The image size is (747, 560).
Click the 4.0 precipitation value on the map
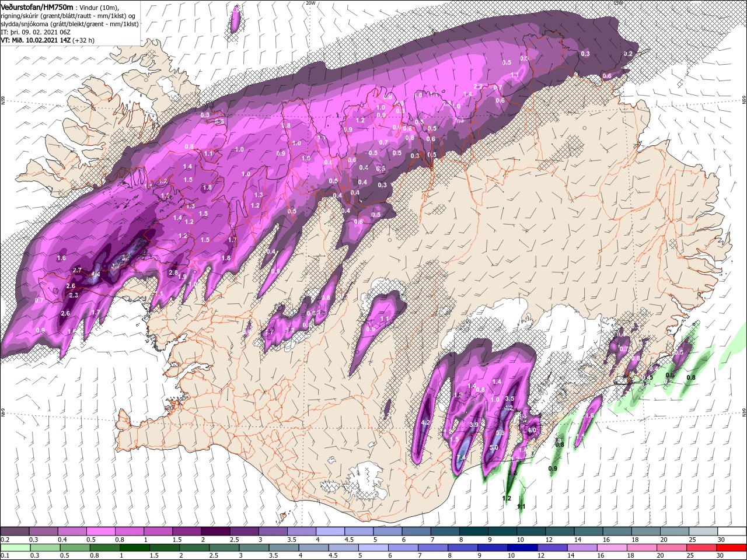(532, 430)
